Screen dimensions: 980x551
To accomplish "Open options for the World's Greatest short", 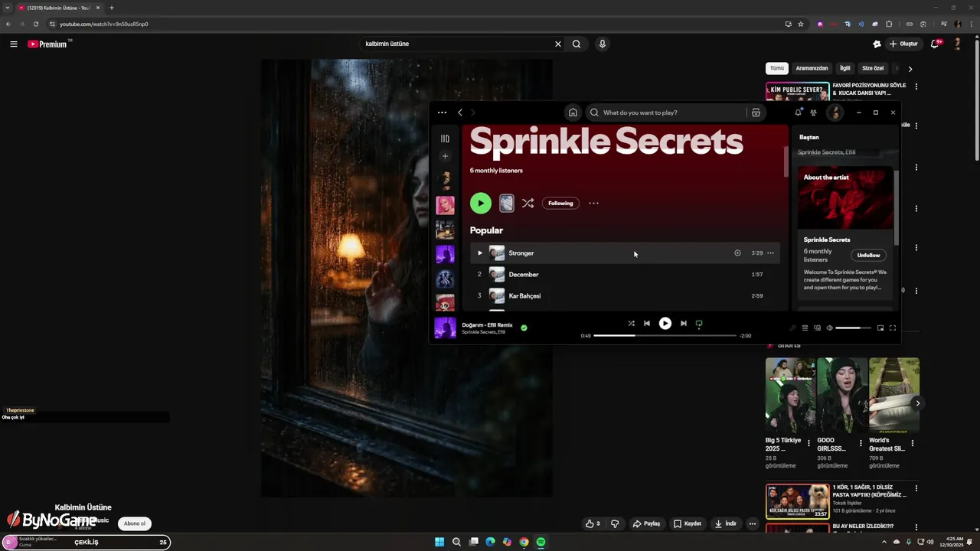I will click(912, 443).
